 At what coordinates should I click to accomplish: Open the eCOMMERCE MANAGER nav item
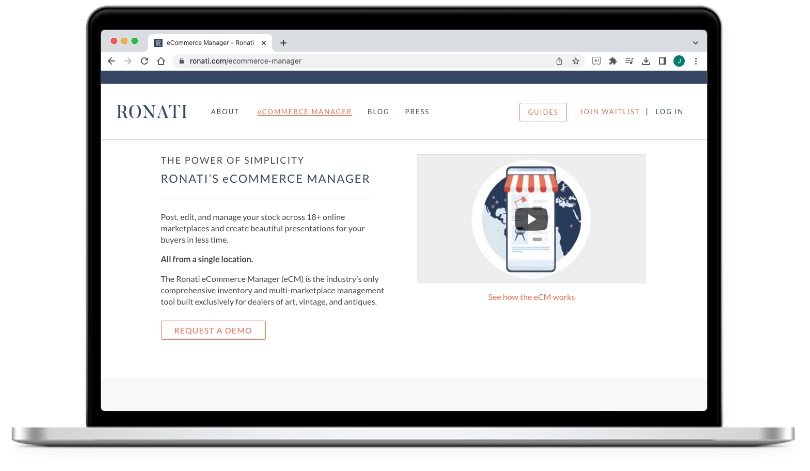point(304,112)
